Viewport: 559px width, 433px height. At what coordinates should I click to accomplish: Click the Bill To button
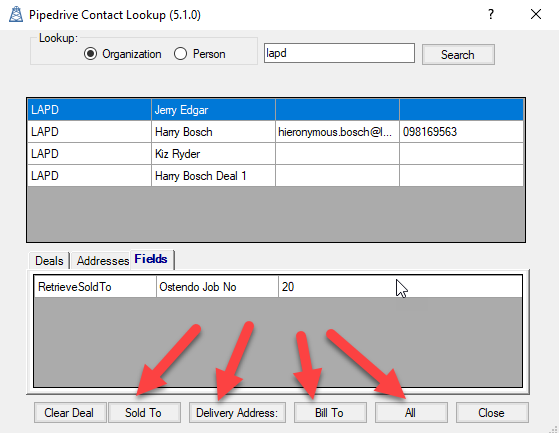coord(330,413)
